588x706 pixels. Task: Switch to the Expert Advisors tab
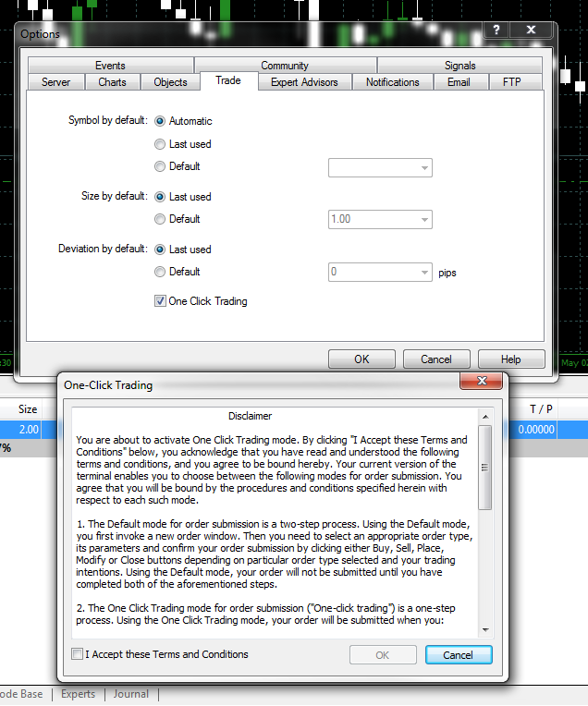tap(304, 82)
